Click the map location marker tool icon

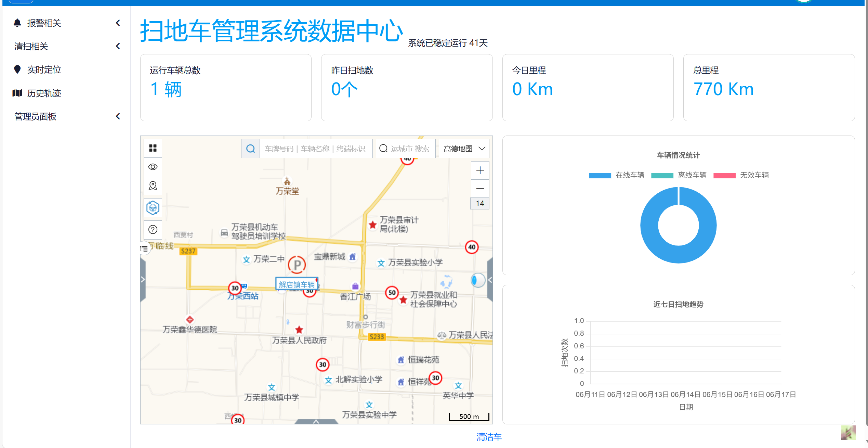pyautogui.click(x=153, y=185)
